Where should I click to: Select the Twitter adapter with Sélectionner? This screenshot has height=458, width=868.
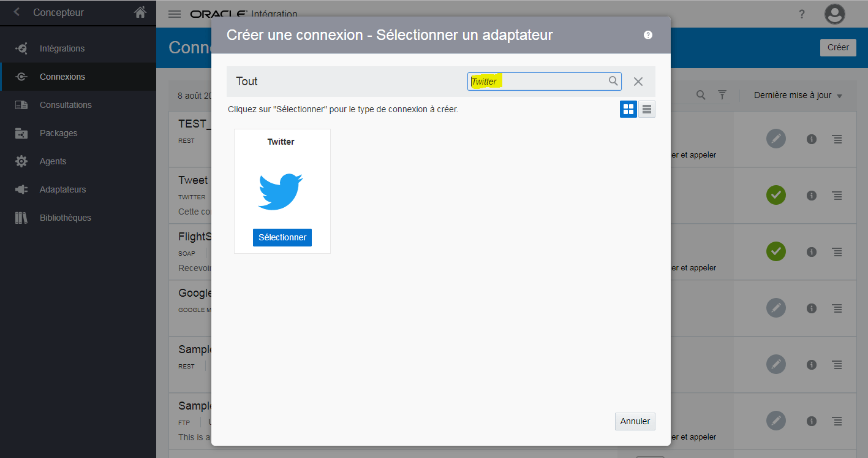point(282,237)
